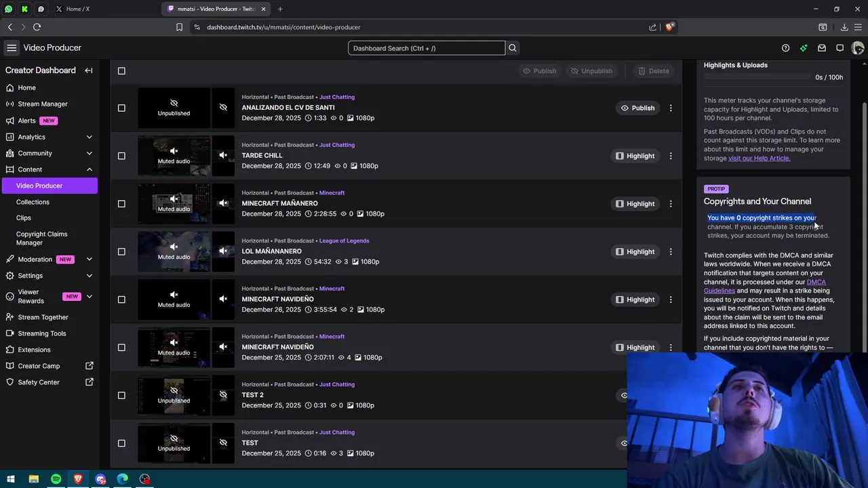This screenshot has width=868, height=488.
Task: Open three-dot menu for ANALIZANDO EL CV DE SANTI
Action: pyautogui.click(x=671, y=108)
